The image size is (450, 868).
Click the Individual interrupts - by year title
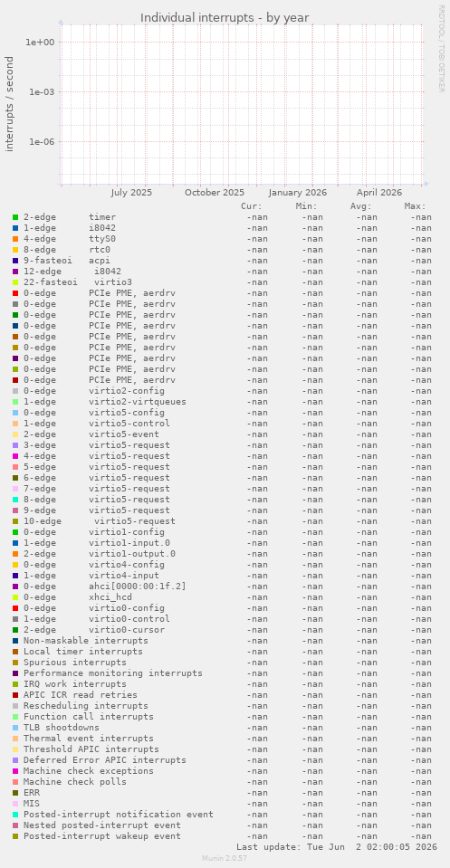click(225, 18)
